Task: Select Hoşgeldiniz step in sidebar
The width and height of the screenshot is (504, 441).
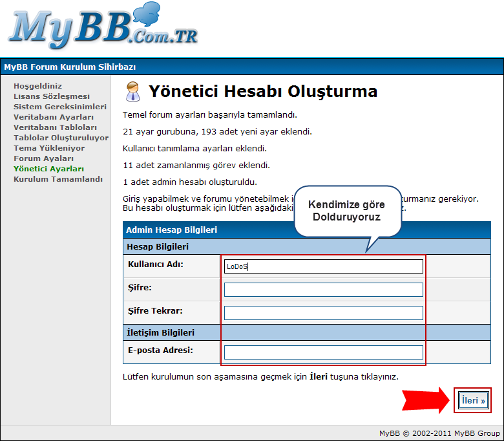Action: coord(37,86)
